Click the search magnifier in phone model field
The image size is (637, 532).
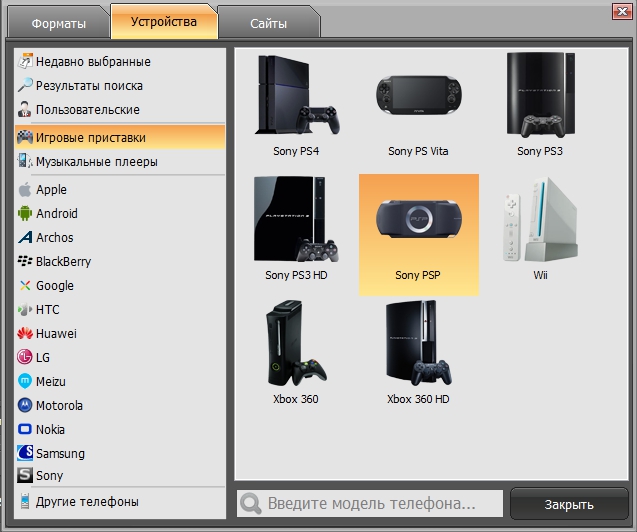click(251, 504)
